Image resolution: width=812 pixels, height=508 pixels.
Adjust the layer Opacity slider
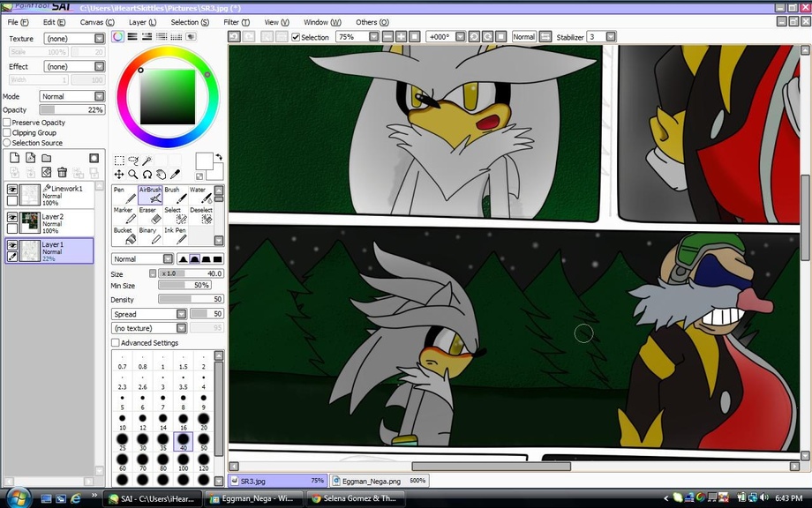pos(72,109)
